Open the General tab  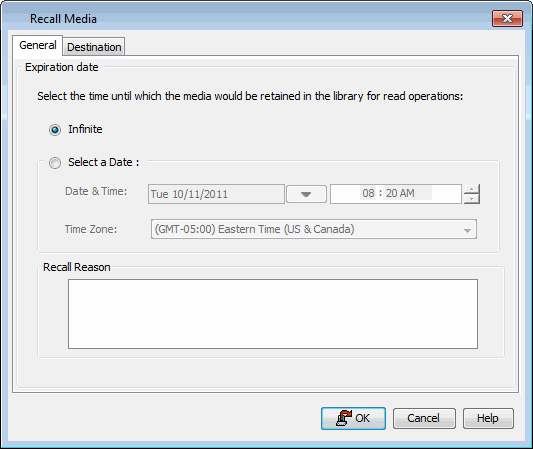38,45
